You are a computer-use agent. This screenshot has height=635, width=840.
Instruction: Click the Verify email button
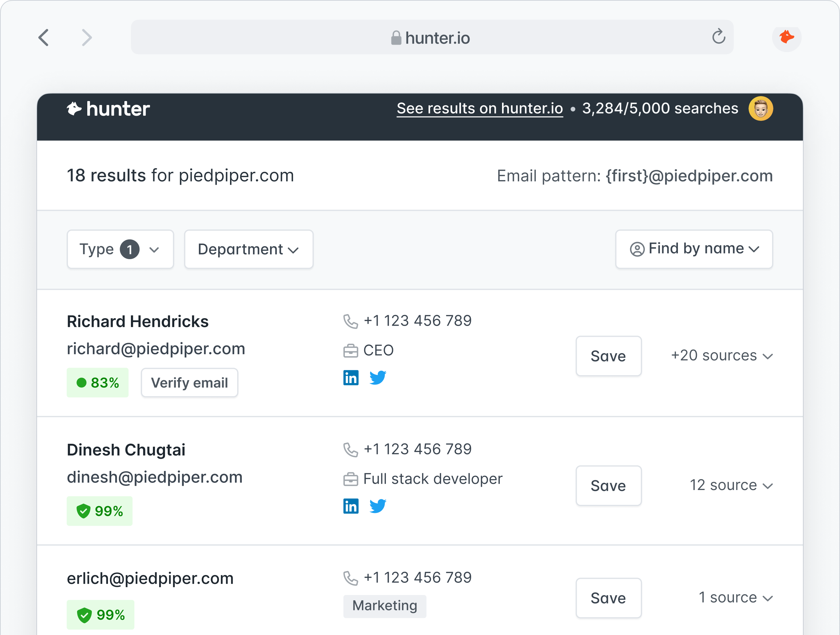coord(190,382)
